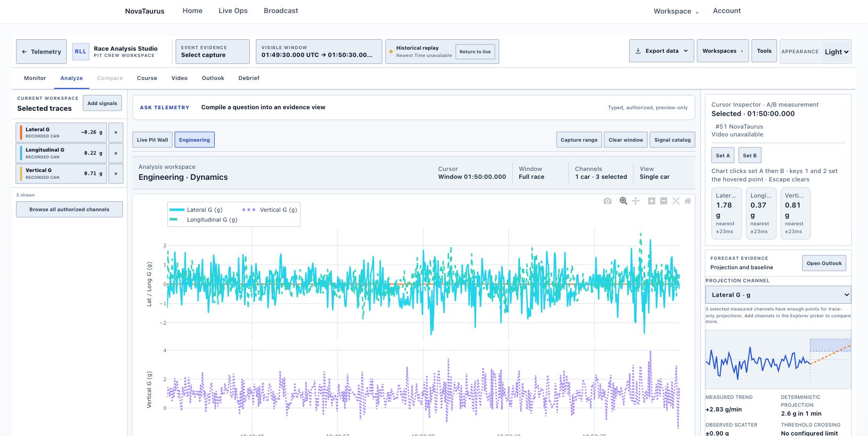Toggle Longitudinal G legend entry
This screenshot has height=436, width=868.
204,220
